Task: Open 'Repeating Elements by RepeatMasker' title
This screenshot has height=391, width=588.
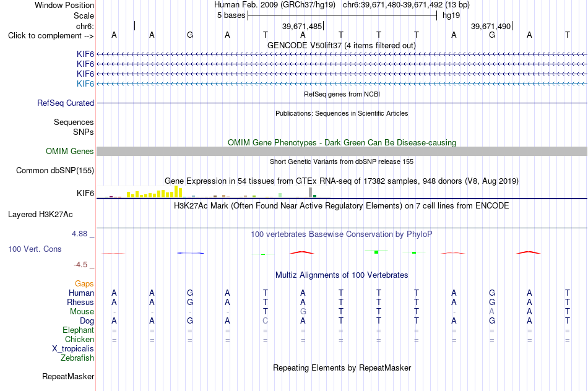Action: pyautogui.click(x=342, y=367)
